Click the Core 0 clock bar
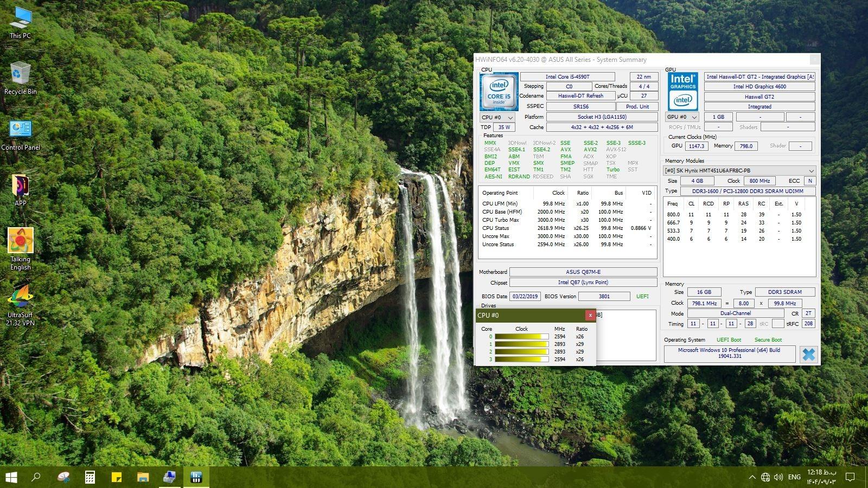868x488 pixels. point(521,337)
